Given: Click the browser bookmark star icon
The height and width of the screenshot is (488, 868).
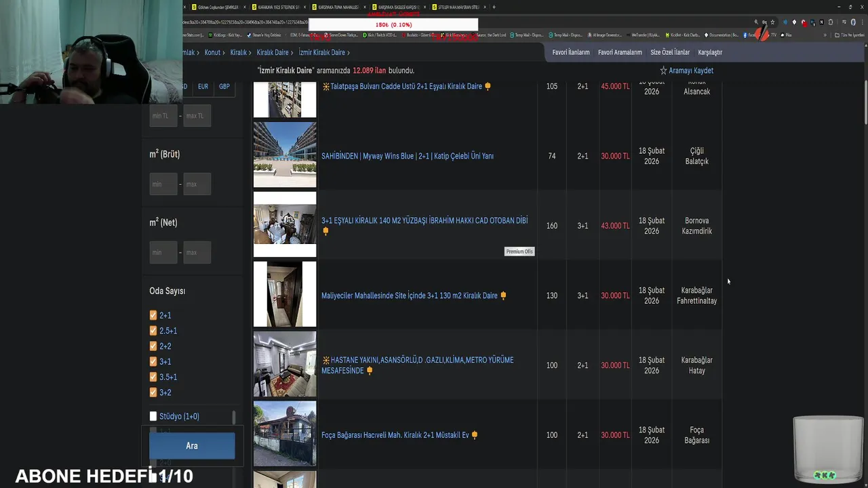Looking at the screenshot, I should (x=772, y=22).
